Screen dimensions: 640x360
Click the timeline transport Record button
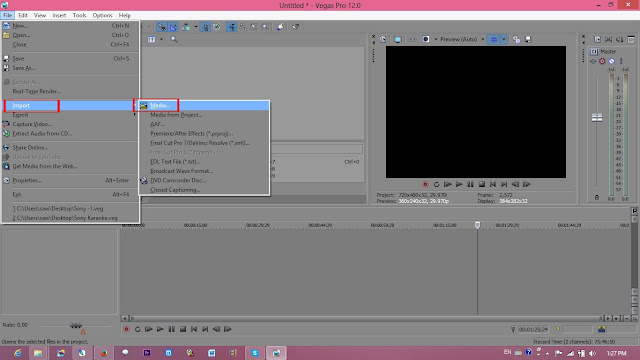(x=127, y=329)
